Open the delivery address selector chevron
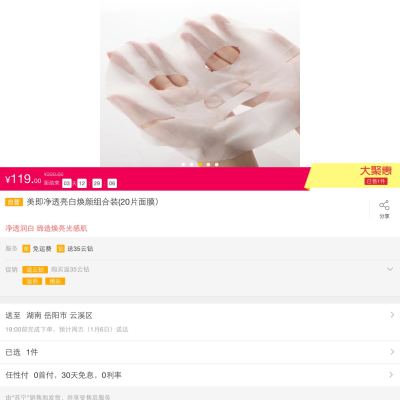 click(x=392, y=315)
